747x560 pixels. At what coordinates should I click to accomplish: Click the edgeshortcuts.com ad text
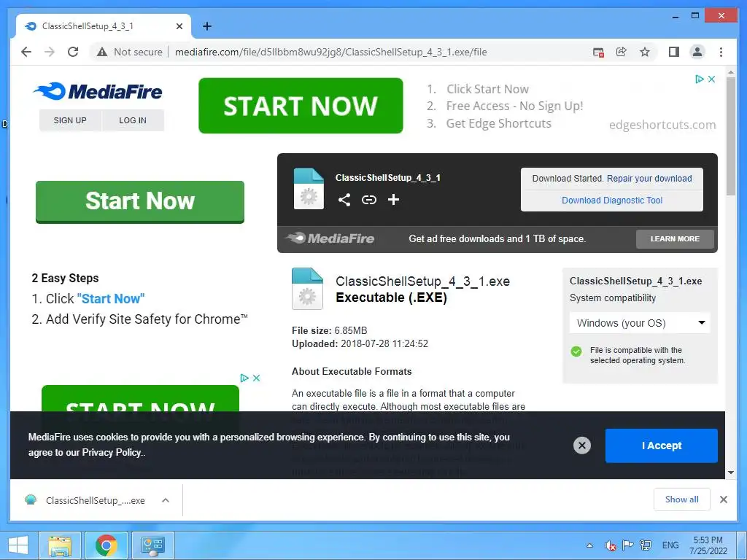662,125
